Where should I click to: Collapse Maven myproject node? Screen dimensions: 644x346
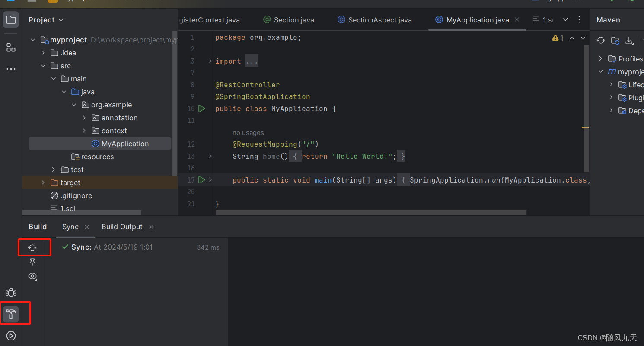pyautogui.click(x=601, y=71)
